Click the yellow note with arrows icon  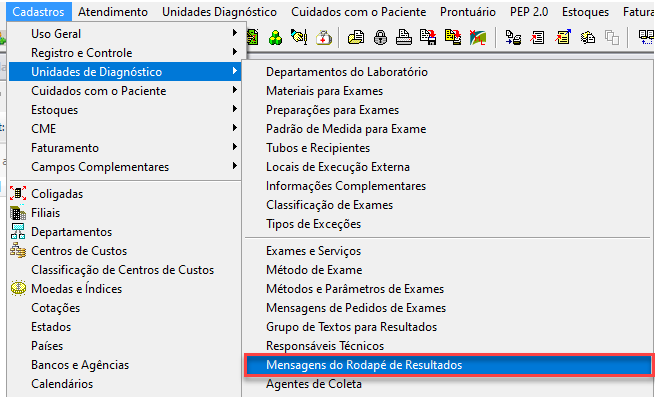pos(563,38)
